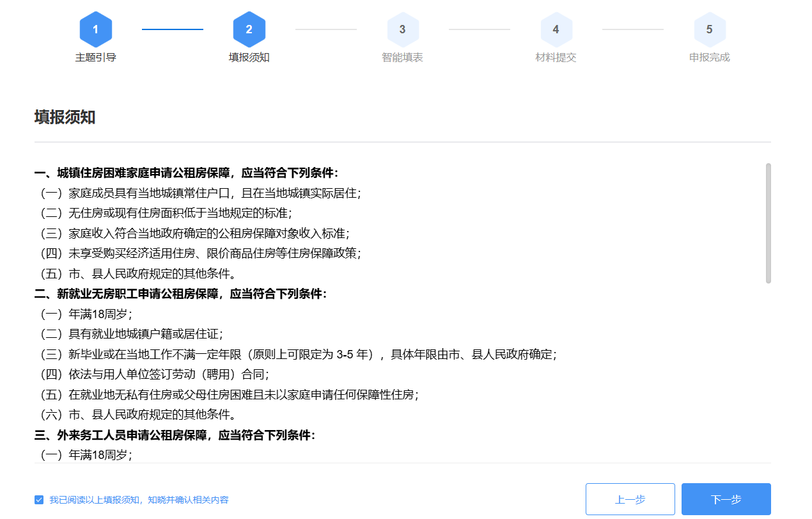The height and width of the screenshot is (519, 812).
Task: Click step 1 hexagon icon 主题引导
Action: point(96,29)
